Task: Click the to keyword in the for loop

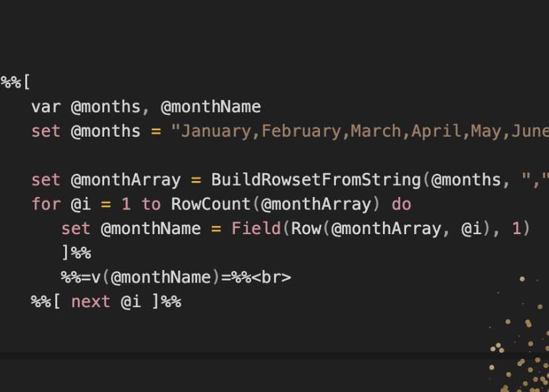Action: pos(151,204)
